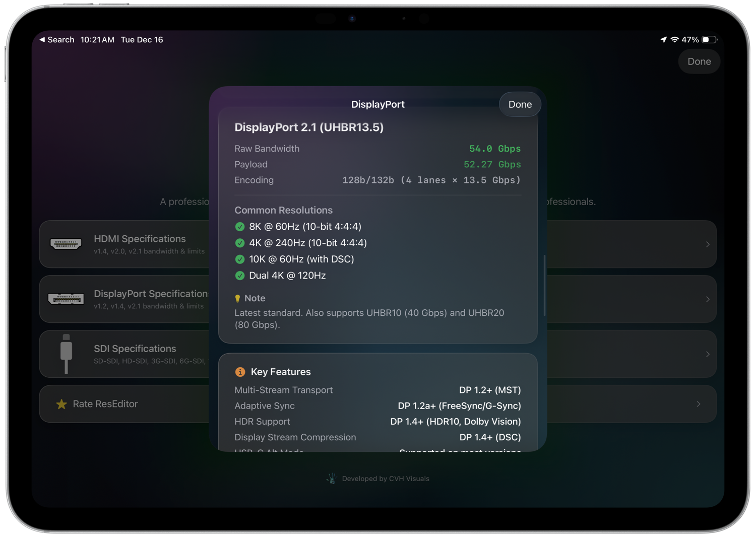The width and height of the screenshot is (756, 538).
Task: Click the DisplayPort connector icon
Action: tap(66, 299)
